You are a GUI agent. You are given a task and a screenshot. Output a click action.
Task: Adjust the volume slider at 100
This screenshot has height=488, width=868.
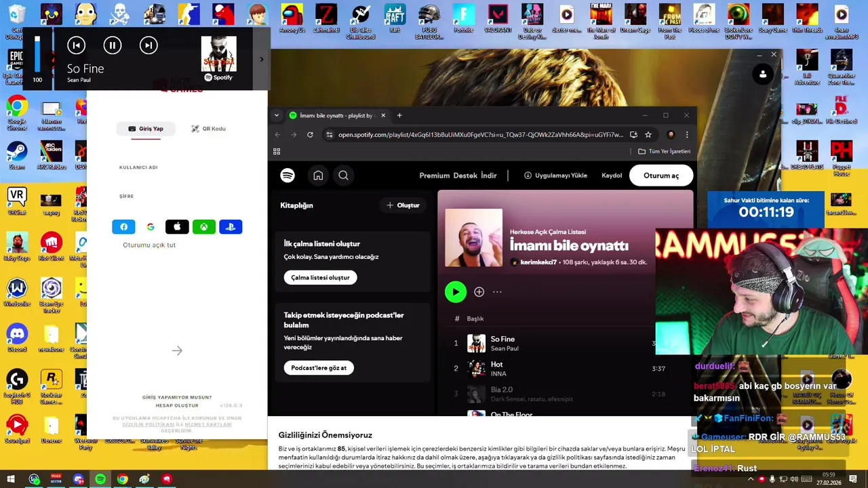[x=37, y=54]
